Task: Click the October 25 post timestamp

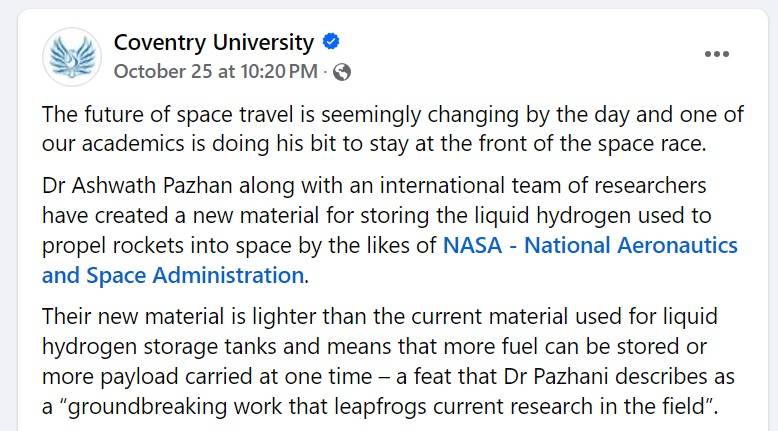Action: (x=215, y=71)
